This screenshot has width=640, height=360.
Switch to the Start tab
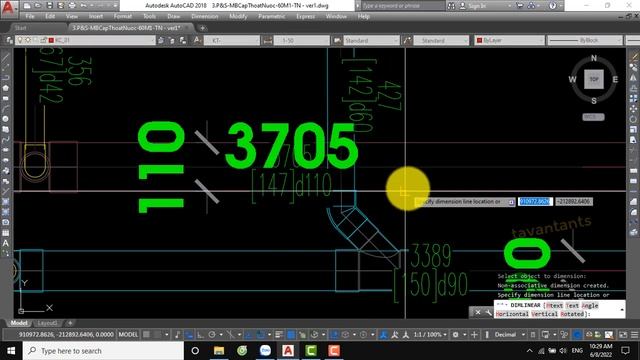point(20,28)
